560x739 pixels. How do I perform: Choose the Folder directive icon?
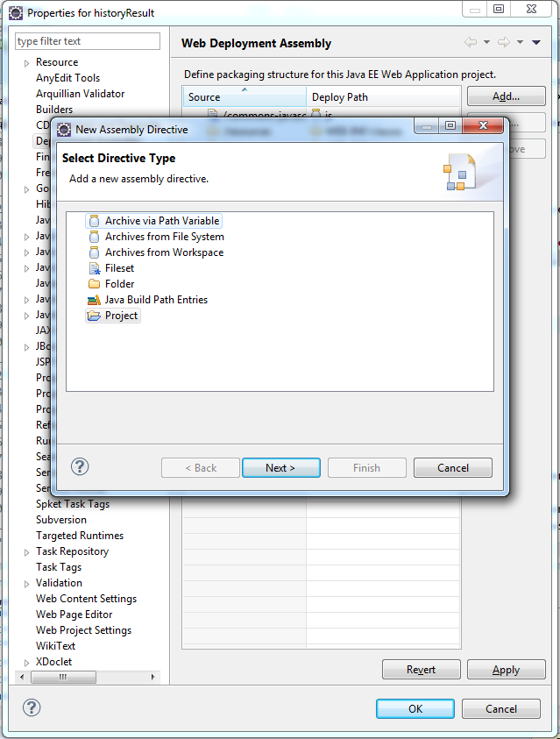(95, 284)
